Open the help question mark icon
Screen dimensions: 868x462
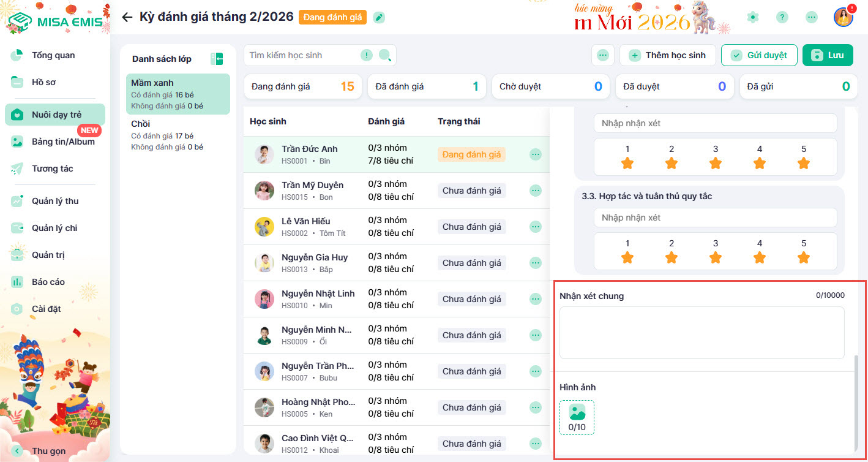[782, 17]
